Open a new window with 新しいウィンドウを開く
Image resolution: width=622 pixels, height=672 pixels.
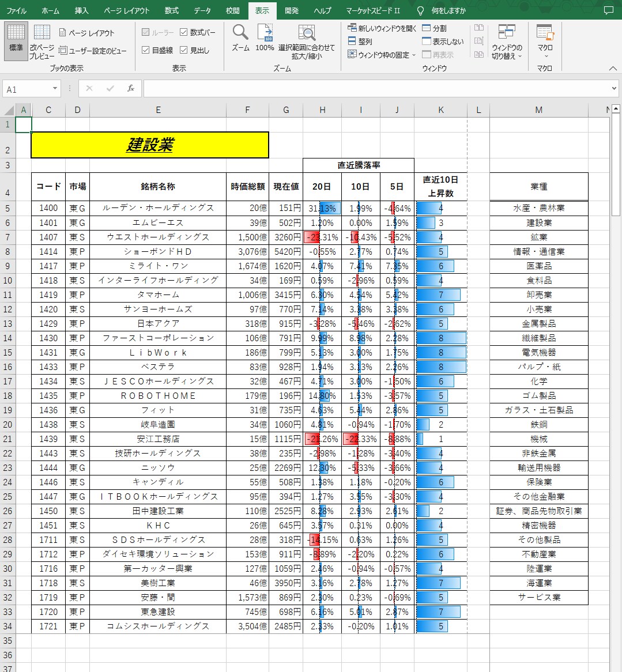(x=382, y=28)
